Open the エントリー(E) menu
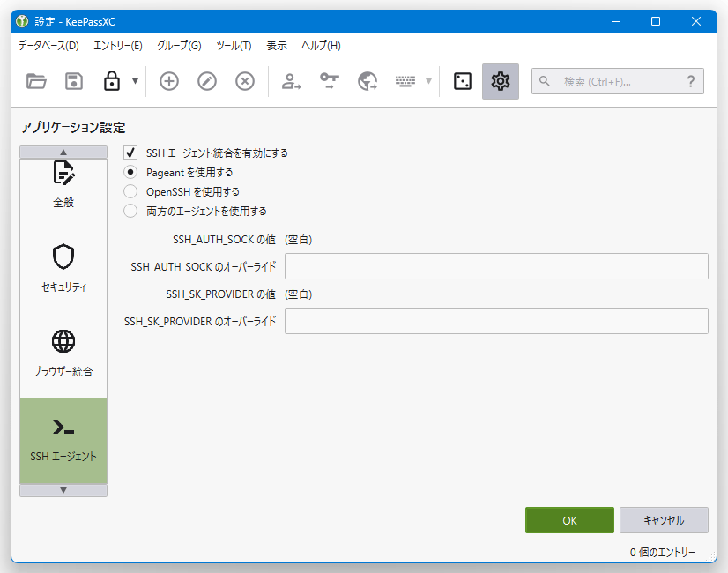728x573 pixels. pos(118,46)
